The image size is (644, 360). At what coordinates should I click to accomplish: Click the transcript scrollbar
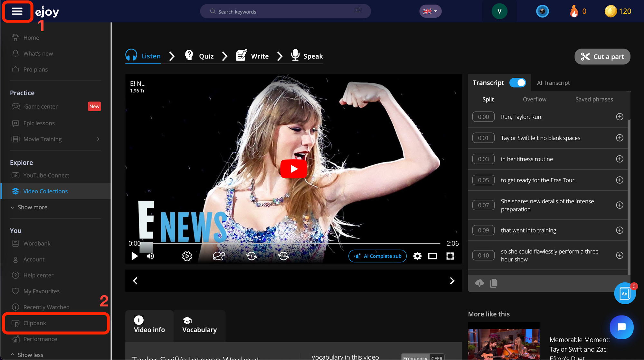click(x=629, y=197)
